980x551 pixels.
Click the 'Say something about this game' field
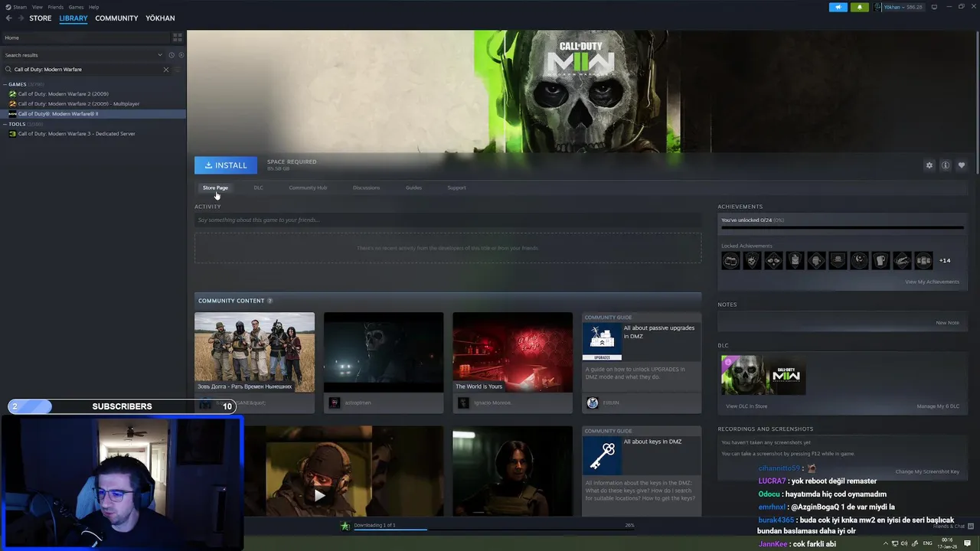[448, 220]
